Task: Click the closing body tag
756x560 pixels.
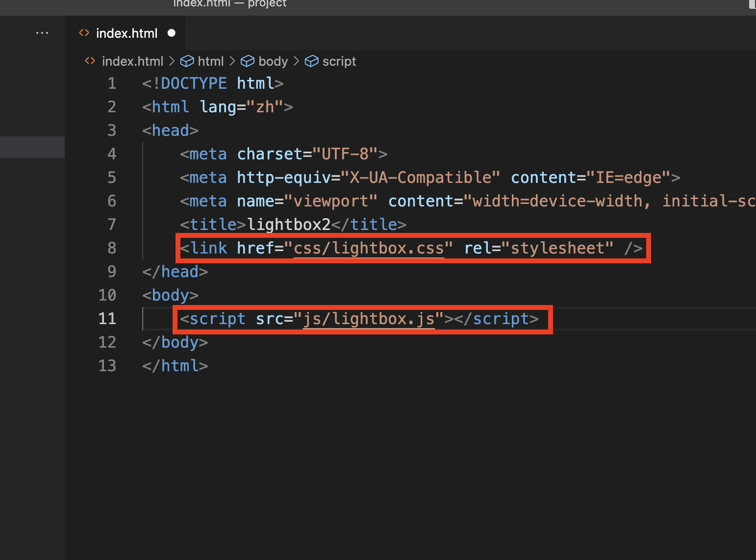Action: click(x=175, y=342)
